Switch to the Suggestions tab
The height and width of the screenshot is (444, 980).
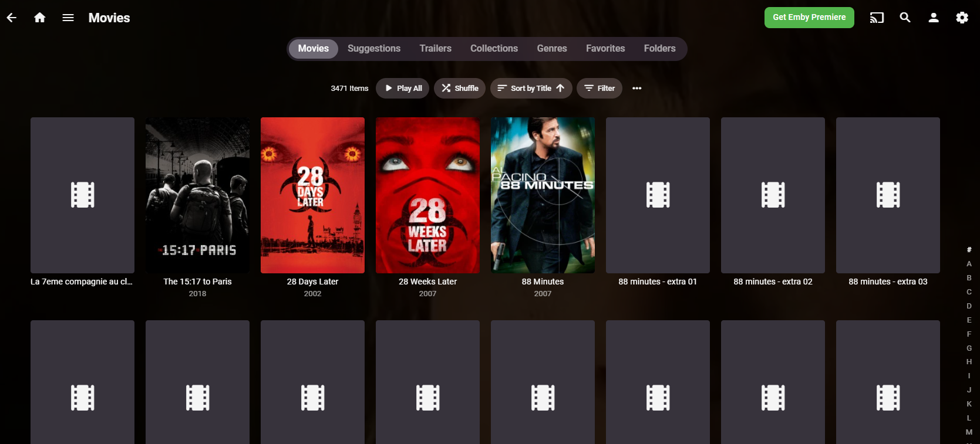point(374,49)
